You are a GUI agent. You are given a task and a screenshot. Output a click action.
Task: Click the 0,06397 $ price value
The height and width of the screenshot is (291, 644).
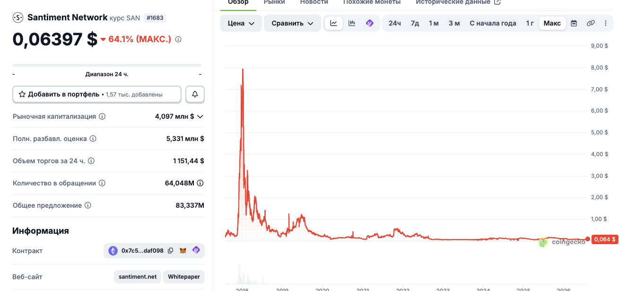[55, 39]
